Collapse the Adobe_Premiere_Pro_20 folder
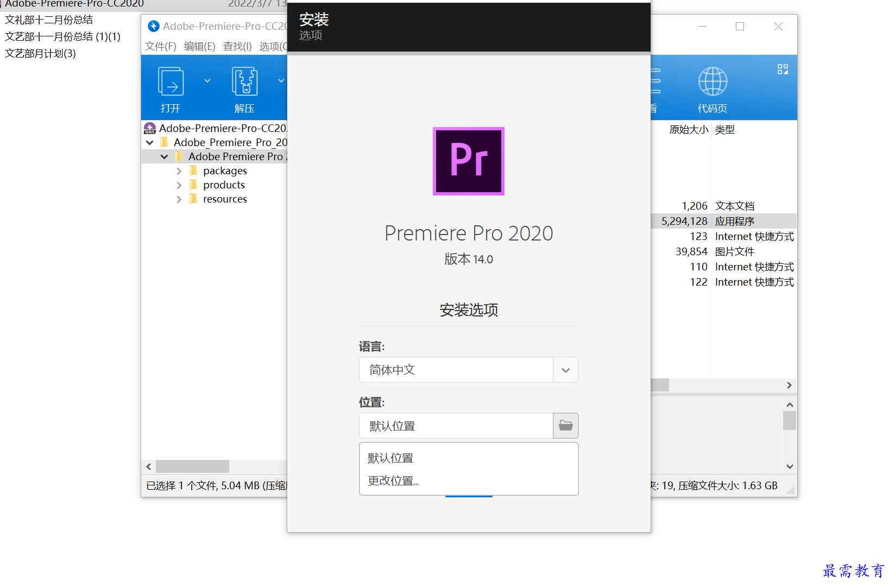 point(150,142)
